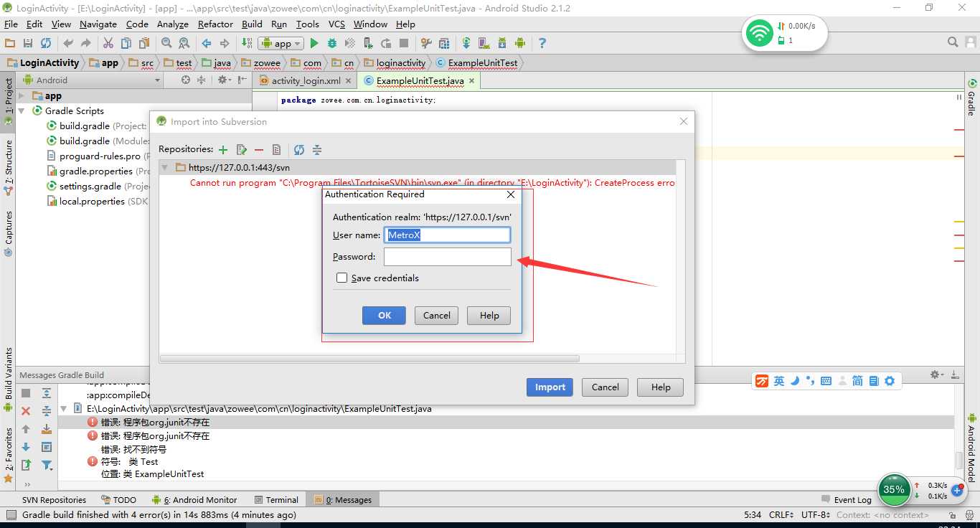Viewport: 980px width, 528px height.
Task: Click the Find magnifier icon in toolbar
Action: pyautogui.click(x=166, y=43)
